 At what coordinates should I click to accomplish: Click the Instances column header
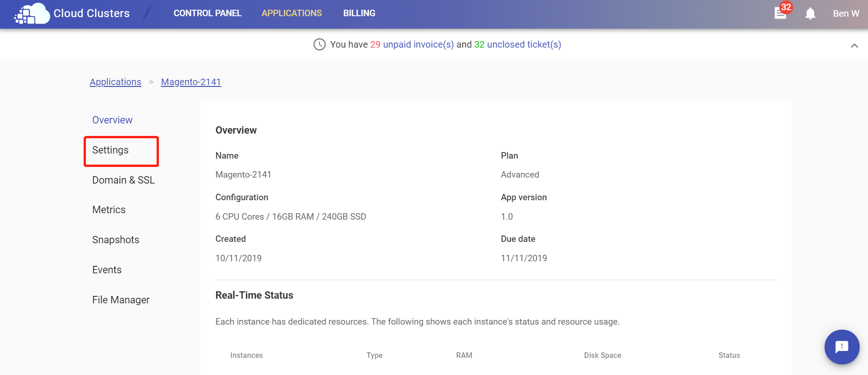click(246, 355)
